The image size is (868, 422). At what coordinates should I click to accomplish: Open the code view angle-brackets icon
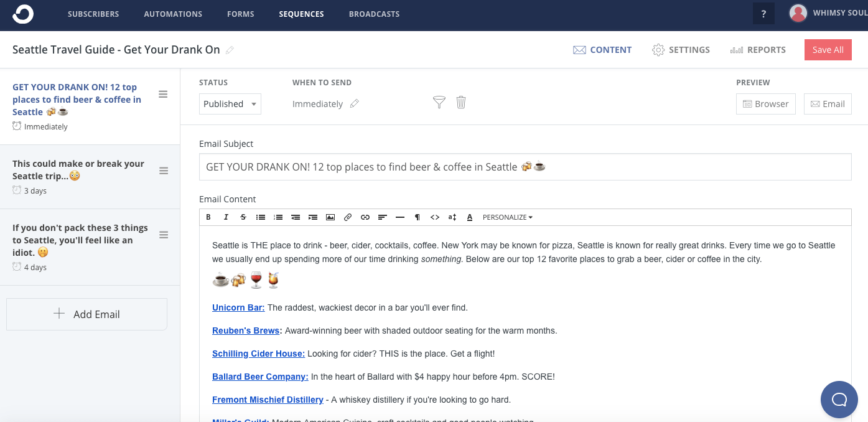(435, 217)
